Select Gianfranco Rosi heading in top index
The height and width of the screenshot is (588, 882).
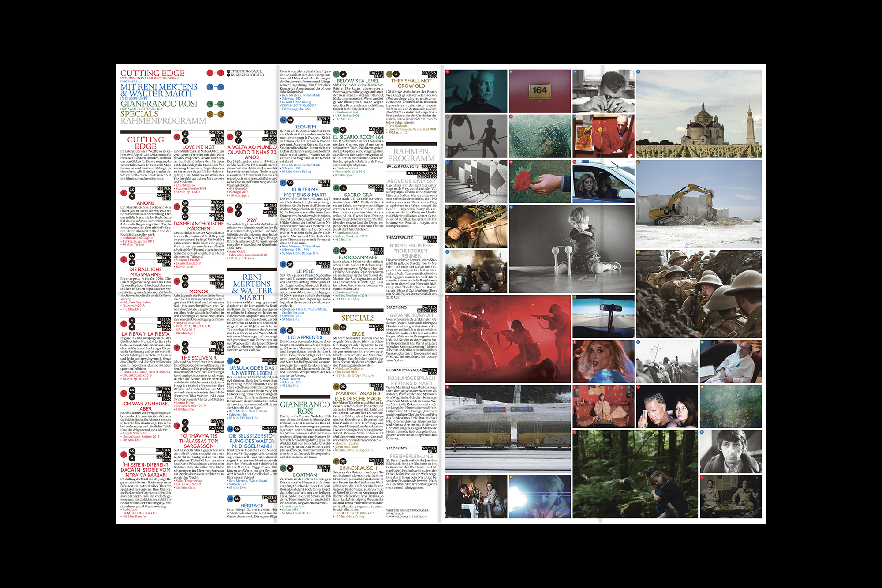(x=159, y=104)
